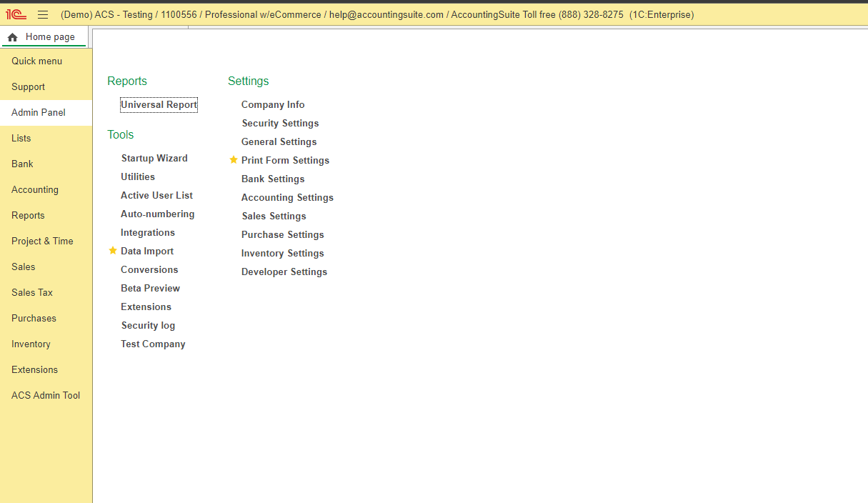Viewport: 868px width, 503px height.
Task: Click the Settings group heading
Action: pos(249,81)
